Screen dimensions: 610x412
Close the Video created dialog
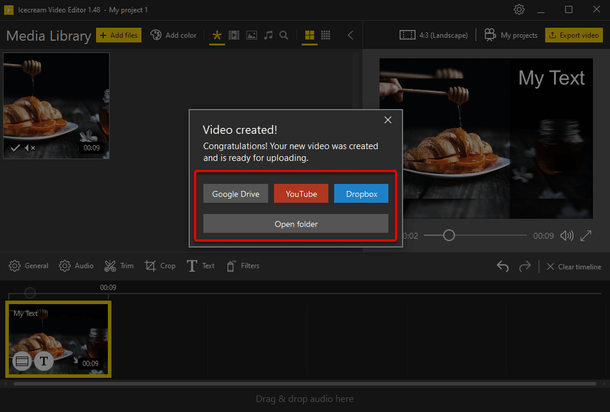click(388, 120)
